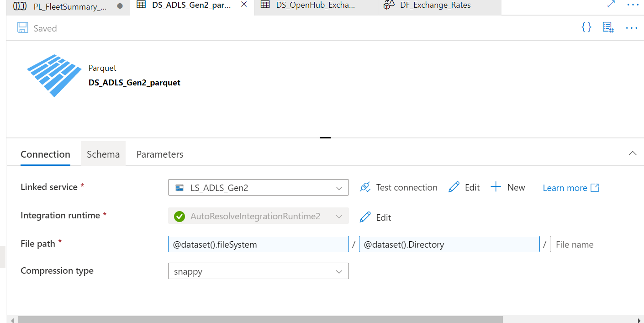Click the expand-to-fullscreen diagonal arrow icon

click(x=611, y=4)
